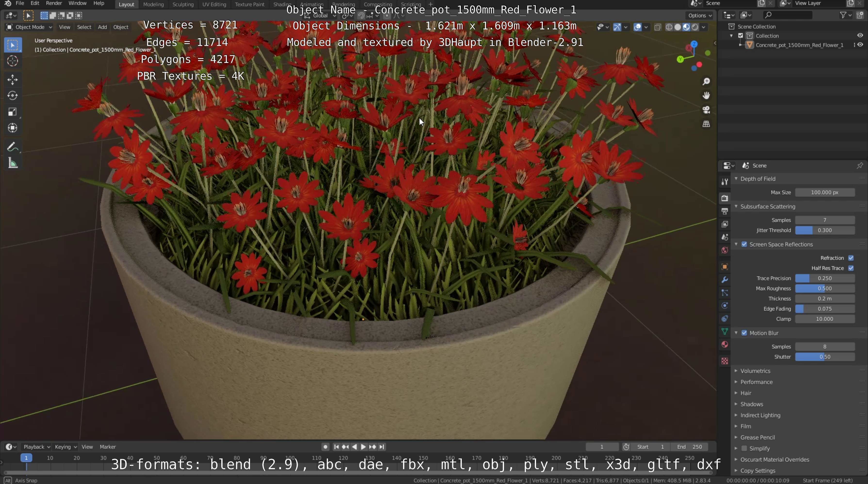The width and height of the screenshot is (868, 484).
Task: Open the View Layer properties tab
Action: click(x=724, y=224)
